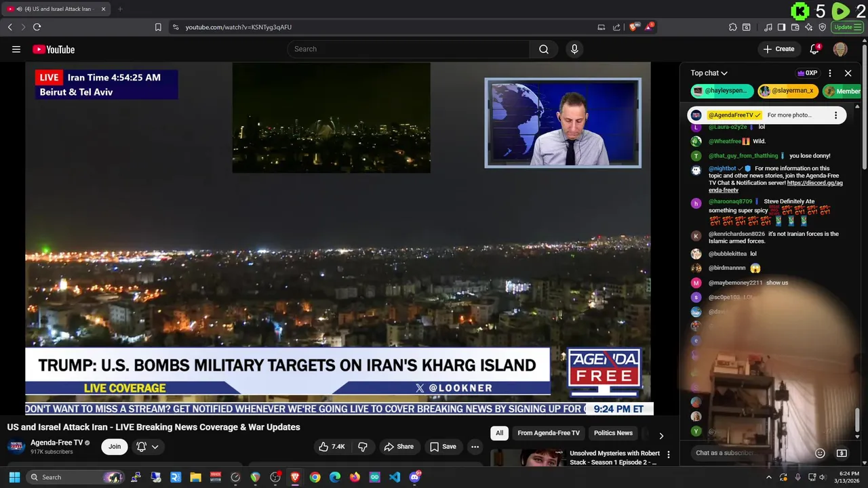Open the Brave VPN shield icon

click(822, 27)
